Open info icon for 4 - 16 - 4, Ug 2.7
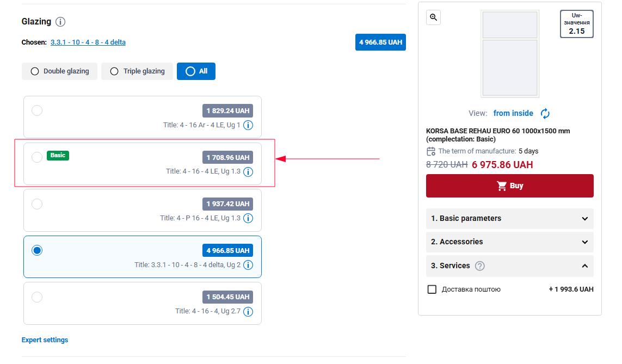The image size is (622, 364). point(248,312)
